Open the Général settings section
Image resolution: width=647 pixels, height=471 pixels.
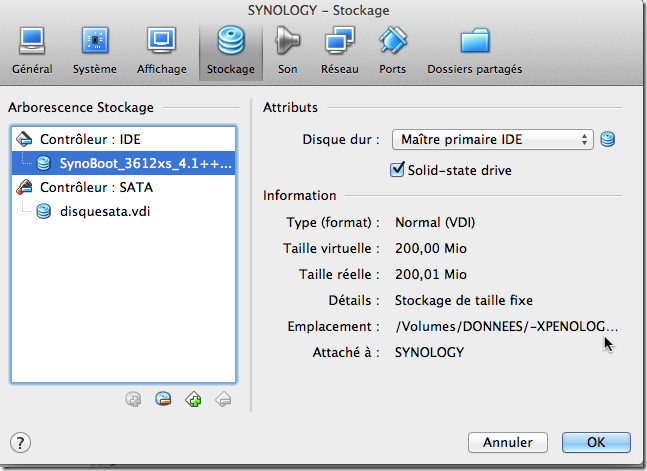click(32, 52)
